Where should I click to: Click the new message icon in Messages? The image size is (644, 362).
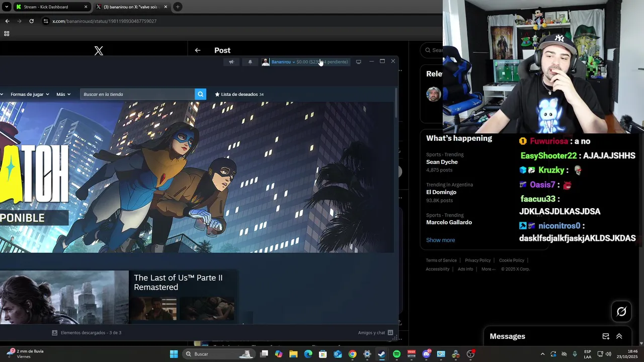tap(606, 336)
